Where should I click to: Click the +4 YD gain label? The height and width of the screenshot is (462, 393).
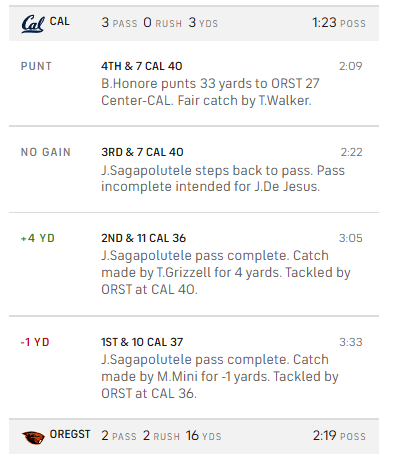(x=38, y=238)
